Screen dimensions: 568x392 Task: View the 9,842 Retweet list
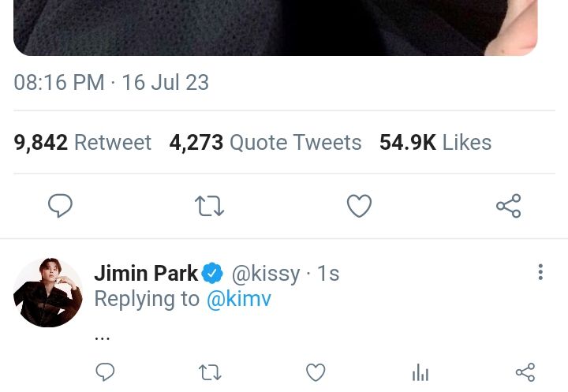click(x=83, y=143)
